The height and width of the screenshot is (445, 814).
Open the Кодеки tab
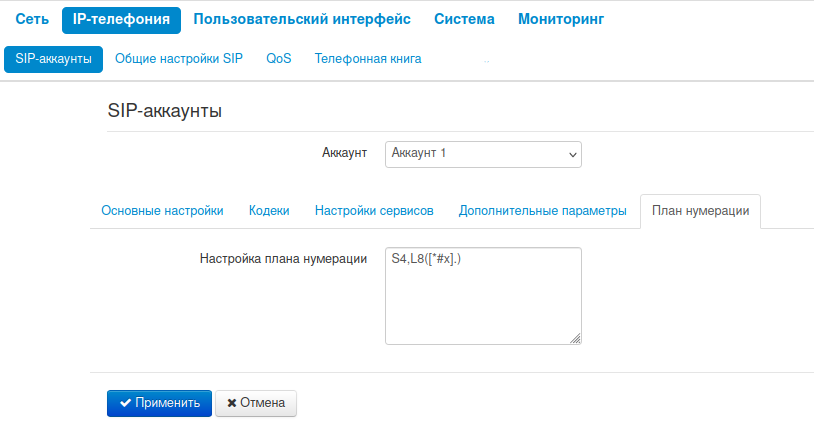tap(269, 211)
